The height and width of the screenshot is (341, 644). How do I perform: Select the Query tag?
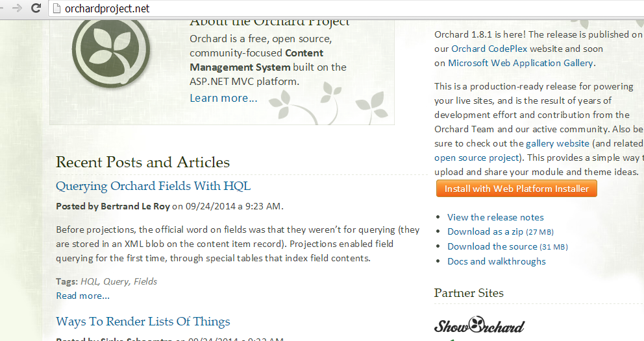[116, 281]
